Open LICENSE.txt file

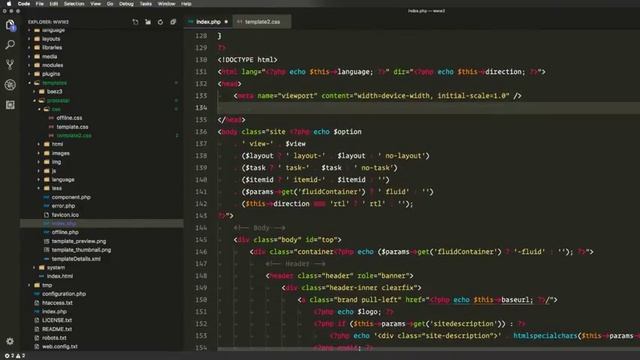(x=57, y=320)
